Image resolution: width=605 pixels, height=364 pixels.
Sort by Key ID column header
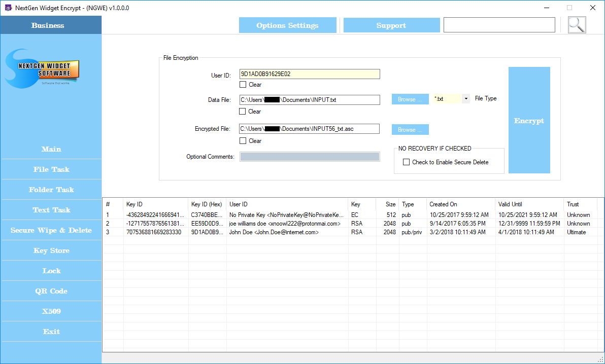tap(156, 204)
